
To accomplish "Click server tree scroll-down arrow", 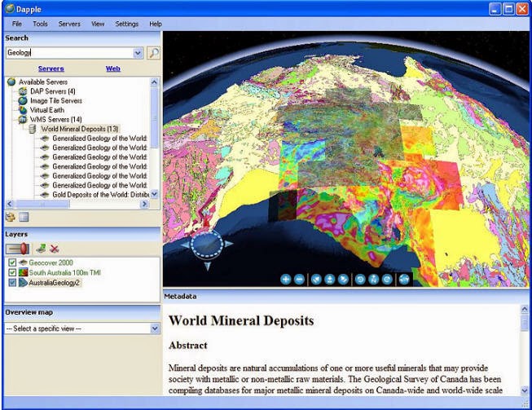I will click(154, 194).
